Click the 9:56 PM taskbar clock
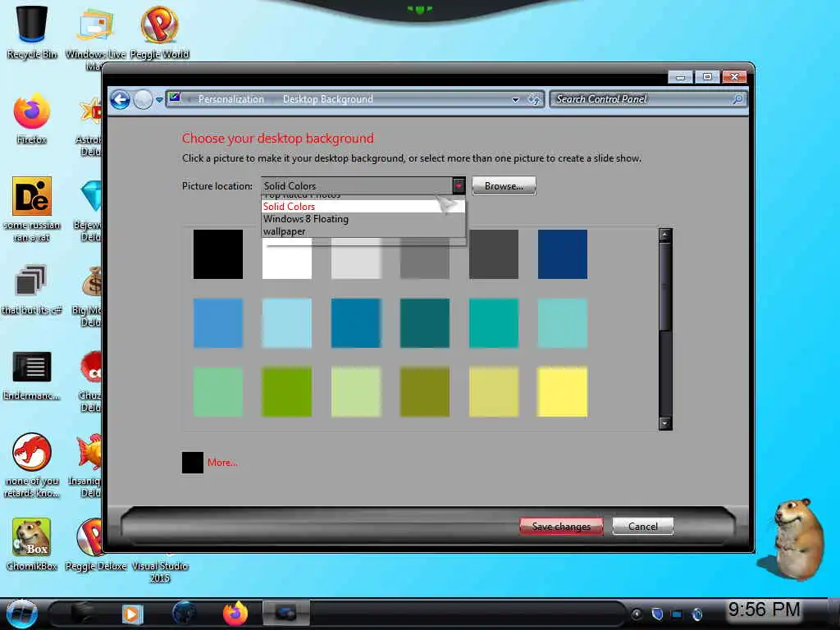Image resolution: width=840 pixels, height=630 pixels. coord(764,609)
